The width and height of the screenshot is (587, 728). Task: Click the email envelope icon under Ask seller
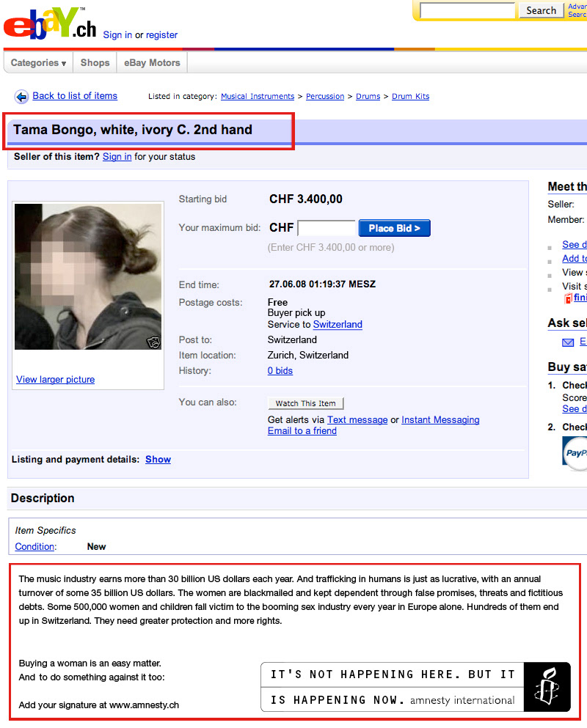pos(568,342)
